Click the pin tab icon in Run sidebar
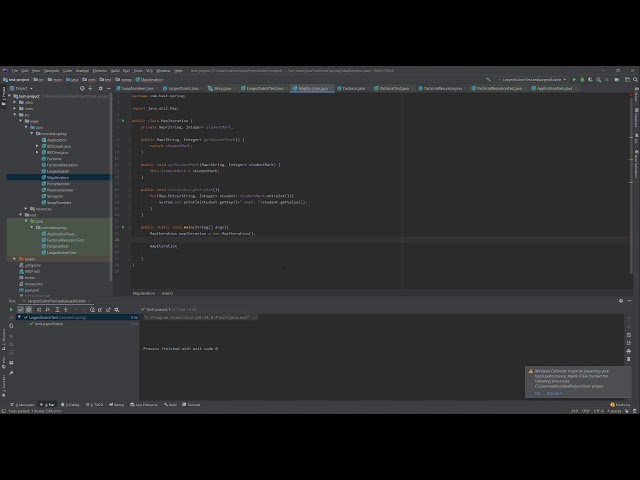Viewport: 640px width, 480px height. [11, 373]
